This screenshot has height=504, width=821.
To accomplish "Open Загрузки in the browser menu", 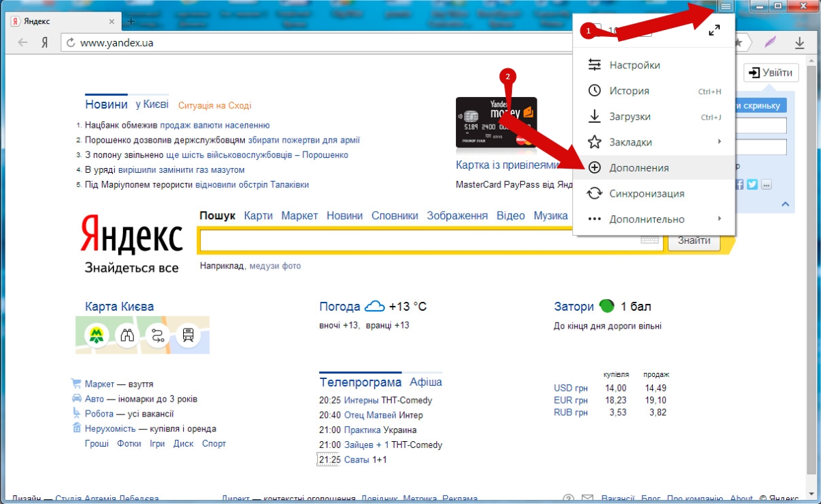I will [x=654, y=117].
